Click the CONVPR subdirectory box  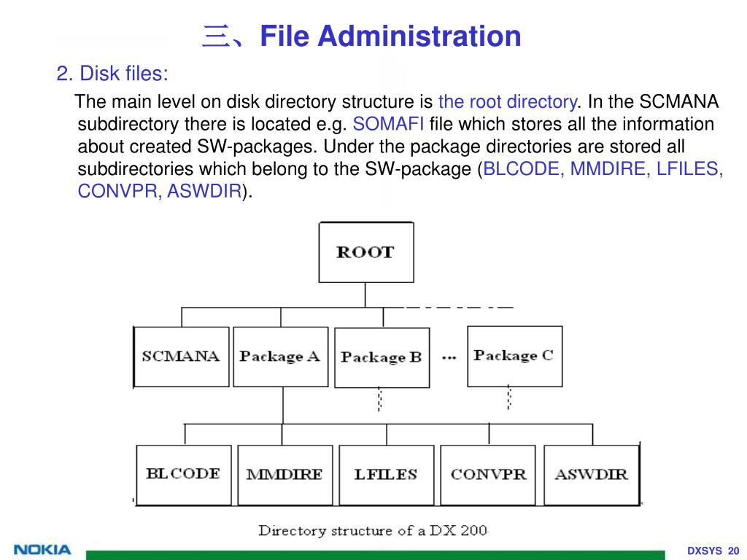coord(488,475)
